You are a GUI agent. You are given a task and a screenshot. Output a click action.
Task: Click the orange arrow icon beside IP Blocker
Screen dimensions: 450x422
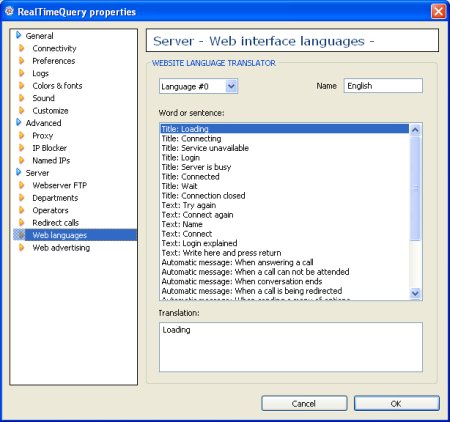click(x=22, y=148)
